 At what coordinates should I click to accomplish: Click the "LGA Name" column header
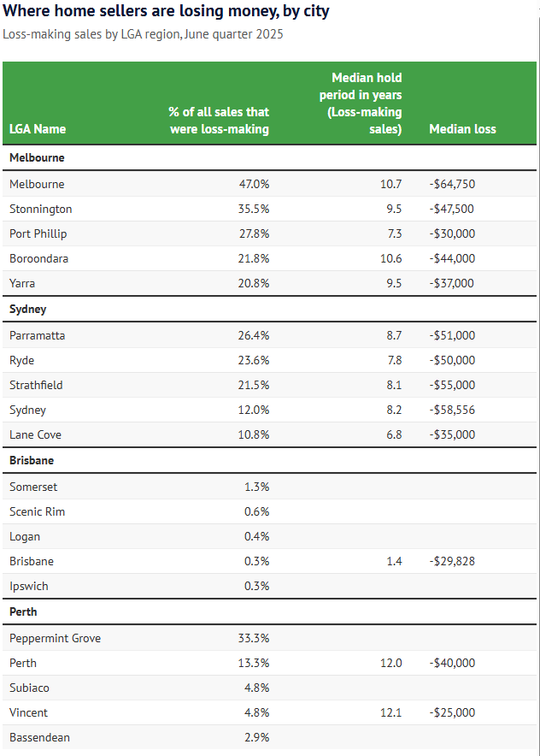[x=38, y=129]
